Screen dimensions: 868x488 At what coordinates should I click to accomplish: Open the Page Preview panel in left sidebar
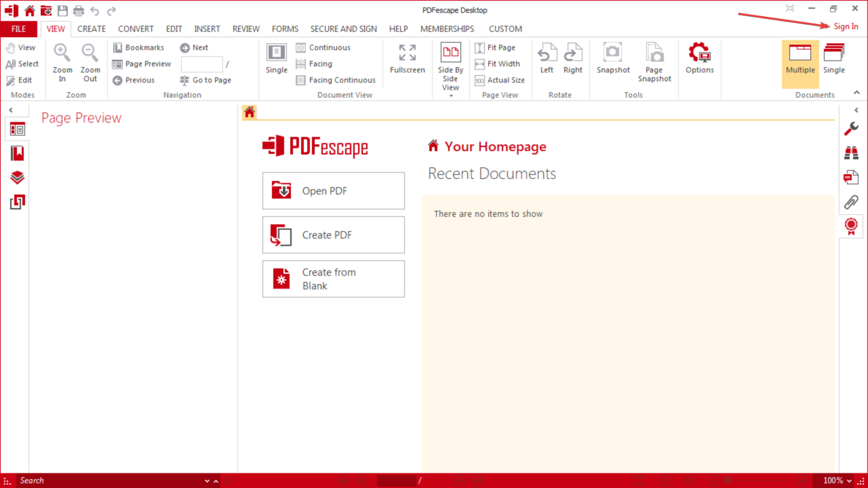click(x=17, y=130)
